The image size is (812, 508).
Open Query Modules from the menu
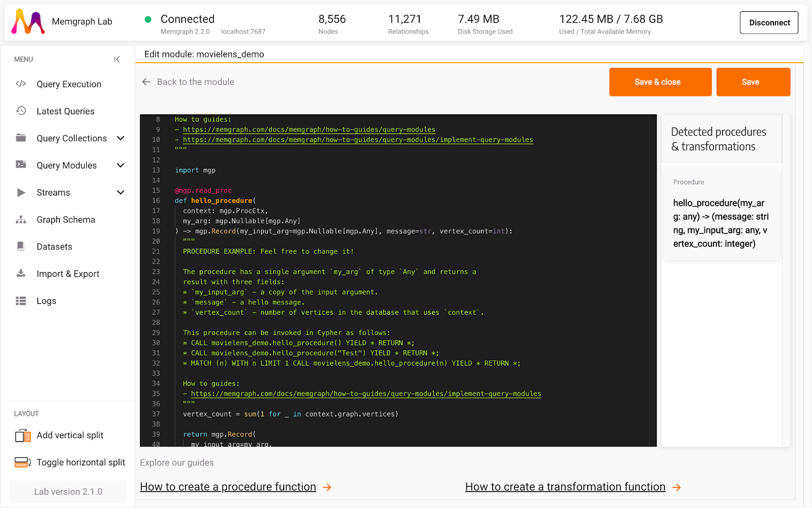pyautogui.click(x=66, y=165)
